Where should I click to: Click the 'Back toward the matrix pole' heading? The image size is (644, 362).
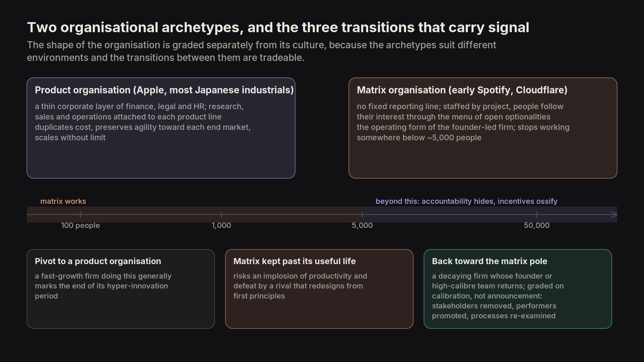490,261
